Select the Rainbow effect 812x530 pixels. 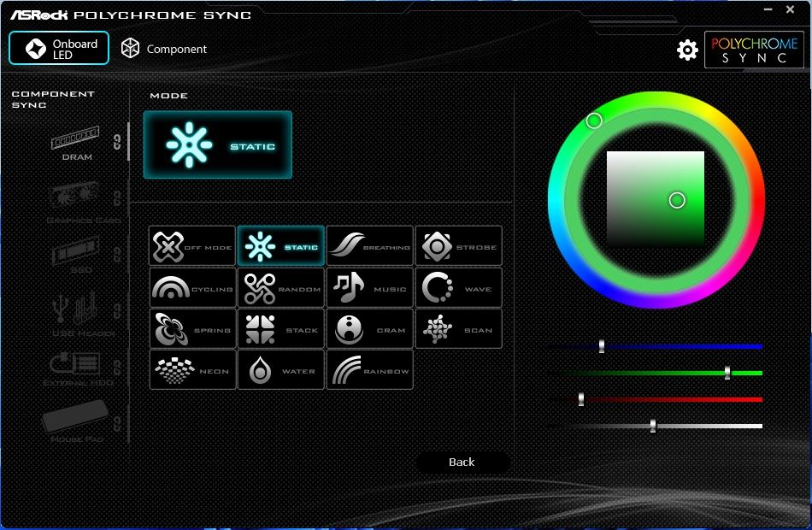point(370,370)
